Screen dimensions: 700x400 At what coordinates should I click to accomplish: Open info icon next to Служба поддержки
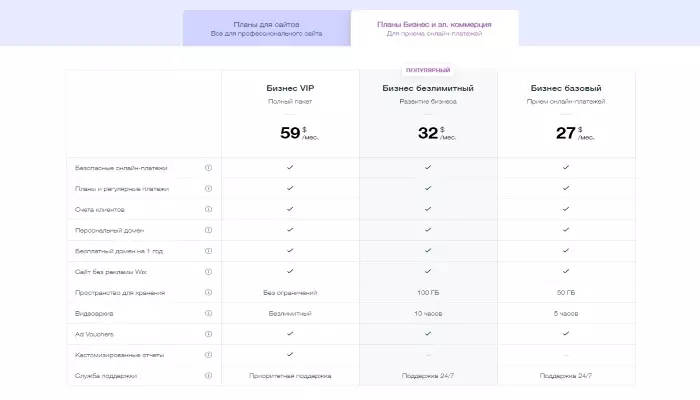208,375
